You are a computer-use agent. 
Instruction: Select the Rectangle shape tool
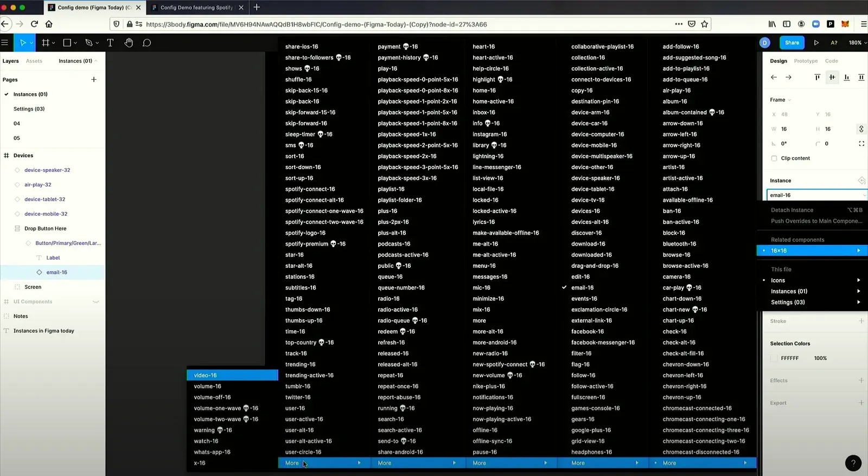pos(67,43)
